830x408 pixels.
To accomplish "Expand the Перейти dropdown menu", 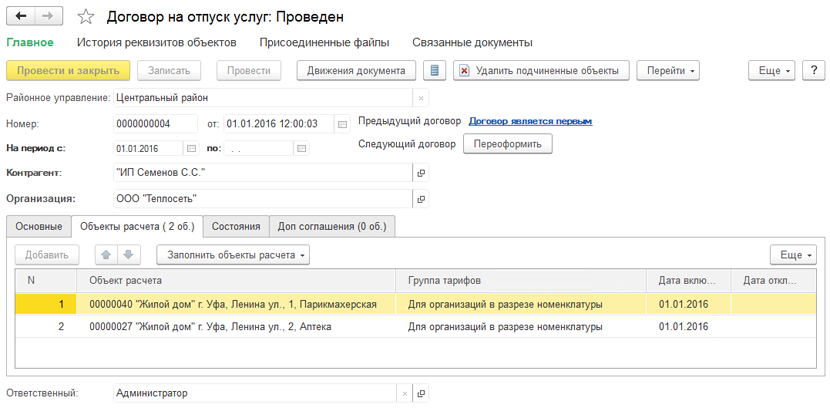I will [x=669, y=71].
